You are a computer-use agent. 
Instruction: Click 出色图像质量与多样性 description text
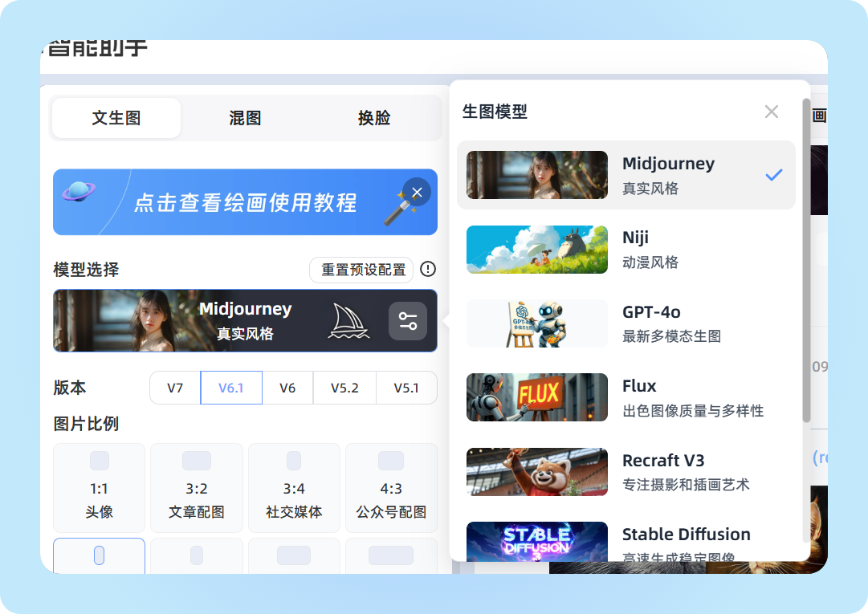(693, 410)
